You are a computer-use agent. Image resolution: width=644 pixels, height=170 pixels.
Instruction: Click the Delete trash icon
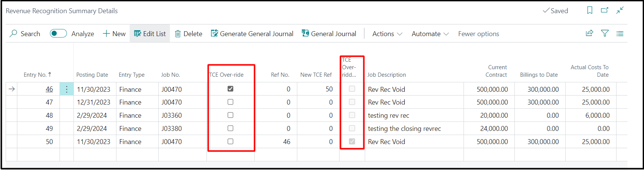click(x=178, y=34)
